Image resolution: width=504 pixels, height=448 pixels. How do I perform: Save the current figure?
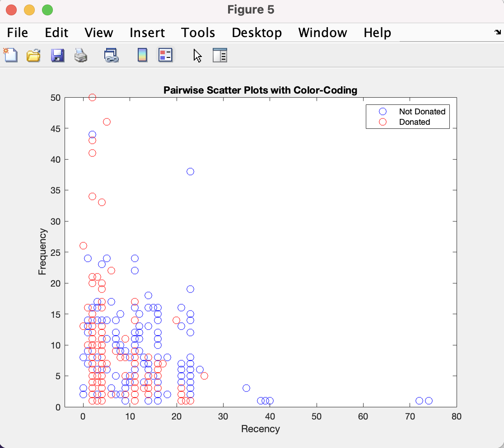click(57, 55)
